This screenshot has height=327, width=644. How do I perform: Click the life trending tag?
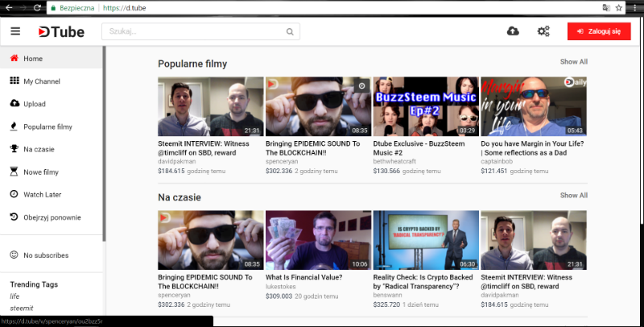[14, 296]
